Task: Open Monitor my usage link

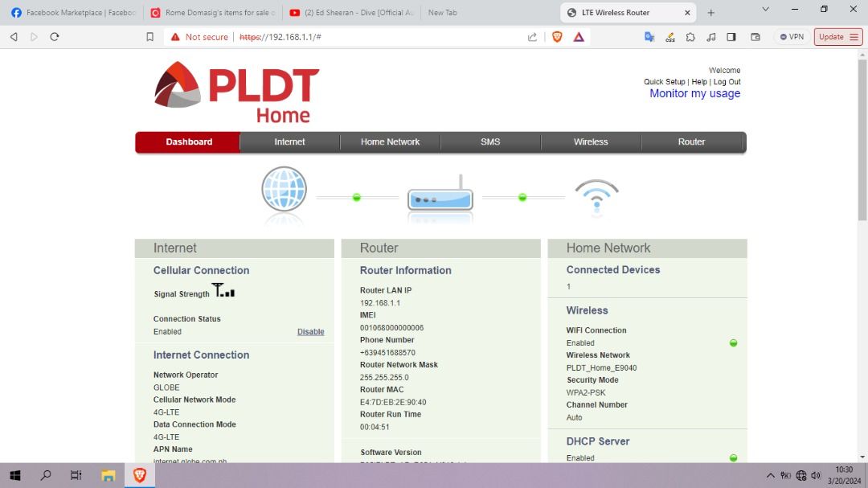Action: pyautogui.click(x=694, y=93)
